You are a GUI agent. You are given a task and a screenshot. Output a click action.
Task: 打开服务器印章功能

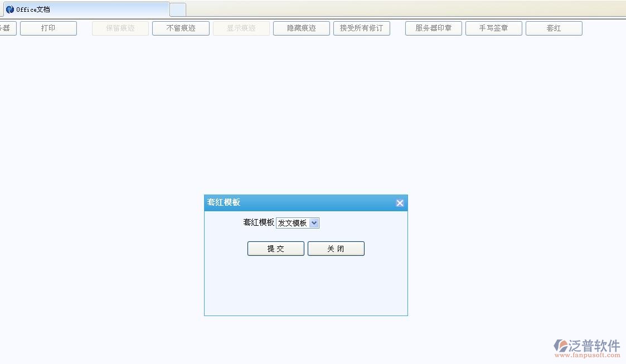tap(433, 28)
